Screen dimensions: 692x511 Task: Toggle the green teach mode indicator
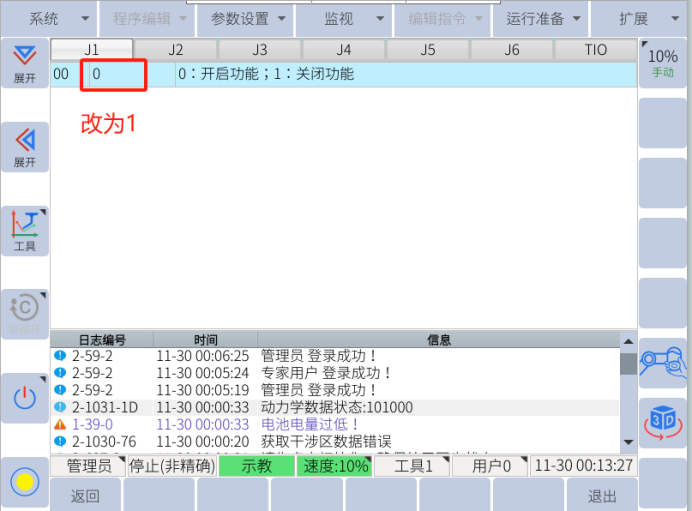257,466
